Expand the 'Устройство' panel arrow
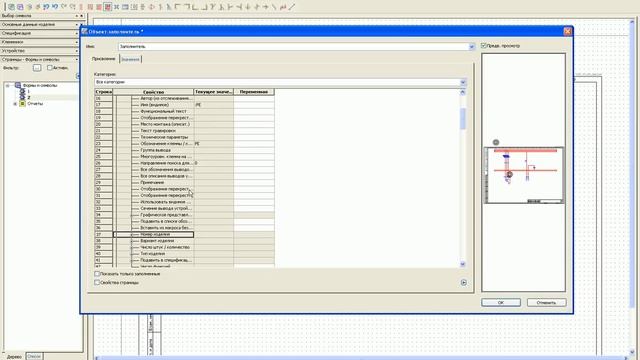This screenshot has height=360, width=640. point(77,51)
